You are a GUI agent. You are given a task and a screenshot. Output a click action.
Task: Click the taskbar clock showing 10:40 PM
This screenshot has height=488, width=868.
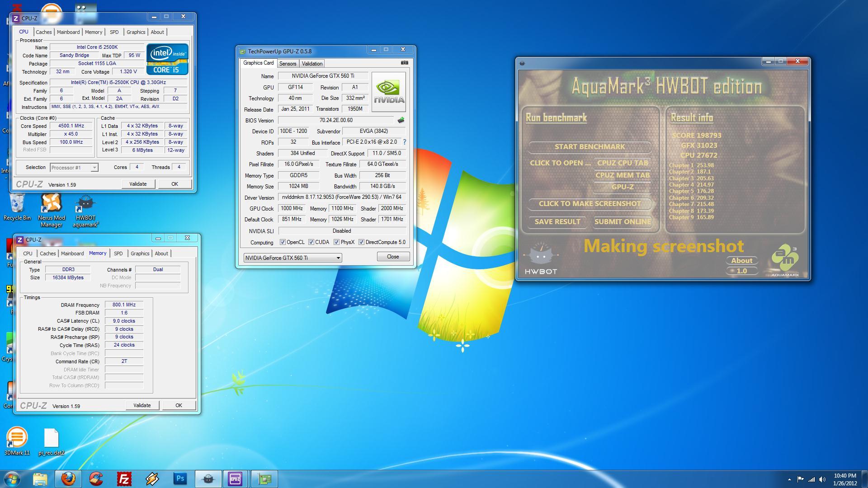845,479
